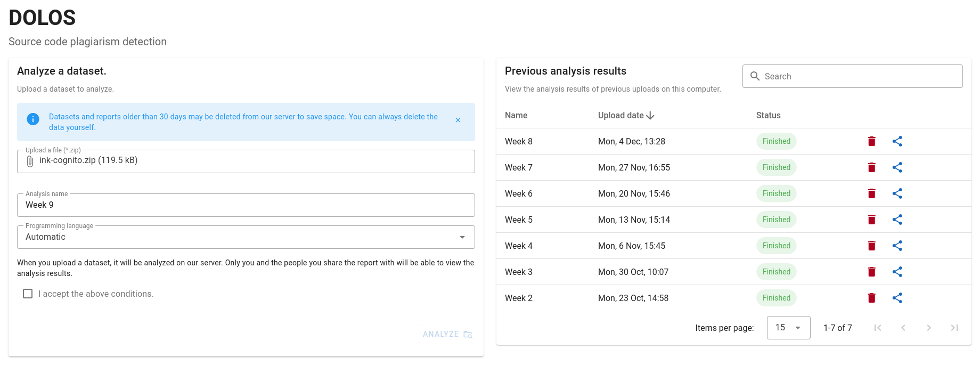Screen dimensions: 980x365
Task: Share the Week 7 report
Action: point(897,167)
